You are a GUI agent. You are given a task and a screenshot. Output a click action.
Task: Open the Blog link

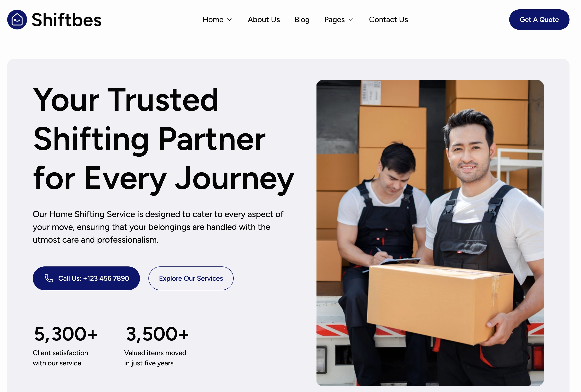302,20
